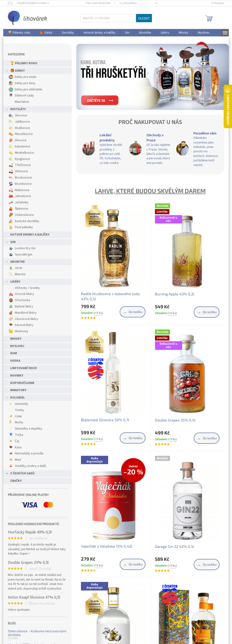The image size is (232, 644).
Task: Open Whisky in the navigation bar
Action: 183,32
